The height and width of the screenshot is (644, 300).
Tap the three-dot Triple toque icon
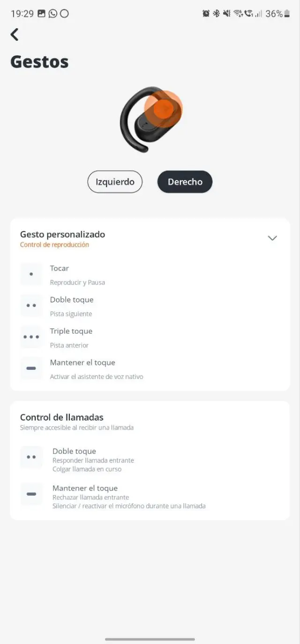(x=31, y=337)
